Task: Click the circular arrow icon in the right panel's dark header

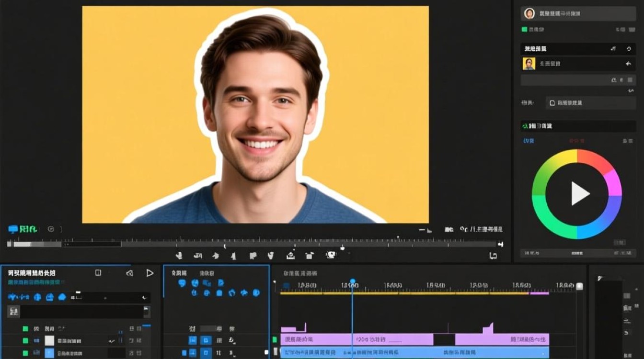Action: click(629, 49)
